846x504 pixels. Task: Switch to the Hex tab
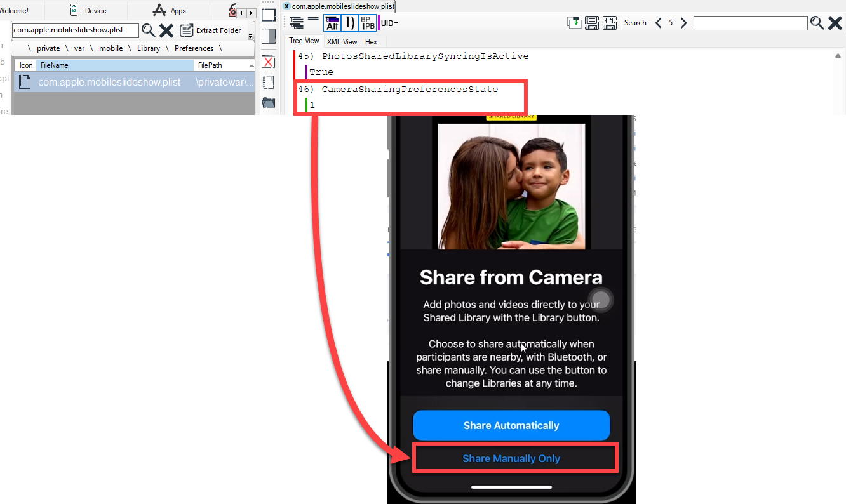(371, 42)
